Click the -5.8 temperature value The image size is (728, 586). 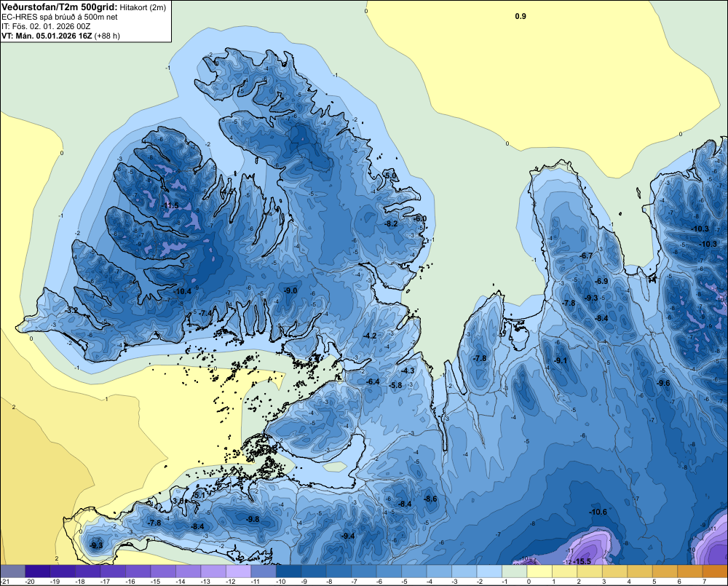click(395, 385)
